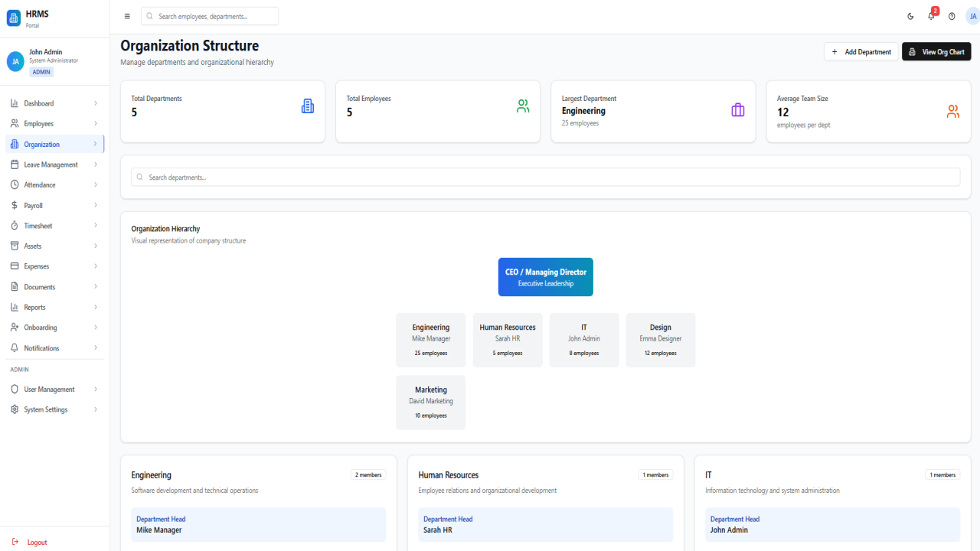Expand the Dashboard menu chevron
This screenshot has width=980, height=551.
[x=96, y=103]
